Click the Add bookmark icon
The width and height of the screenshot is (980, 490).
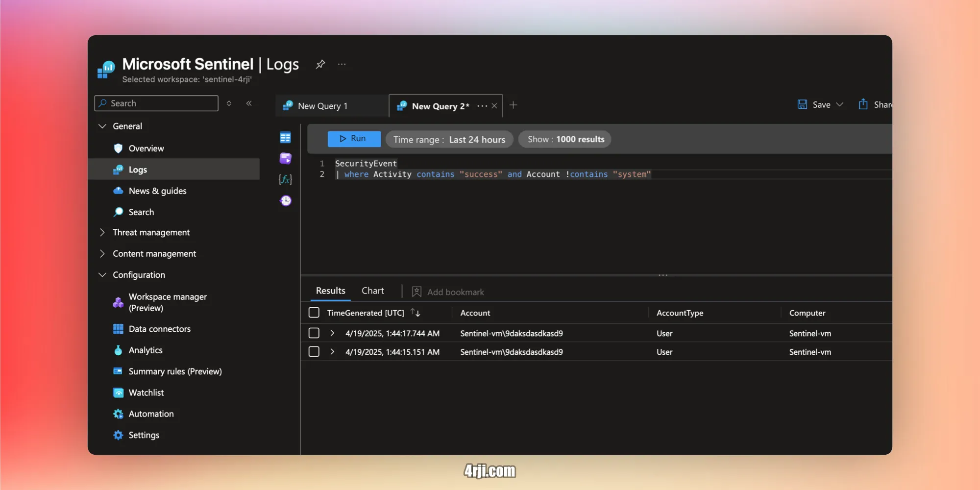(416, 292)
